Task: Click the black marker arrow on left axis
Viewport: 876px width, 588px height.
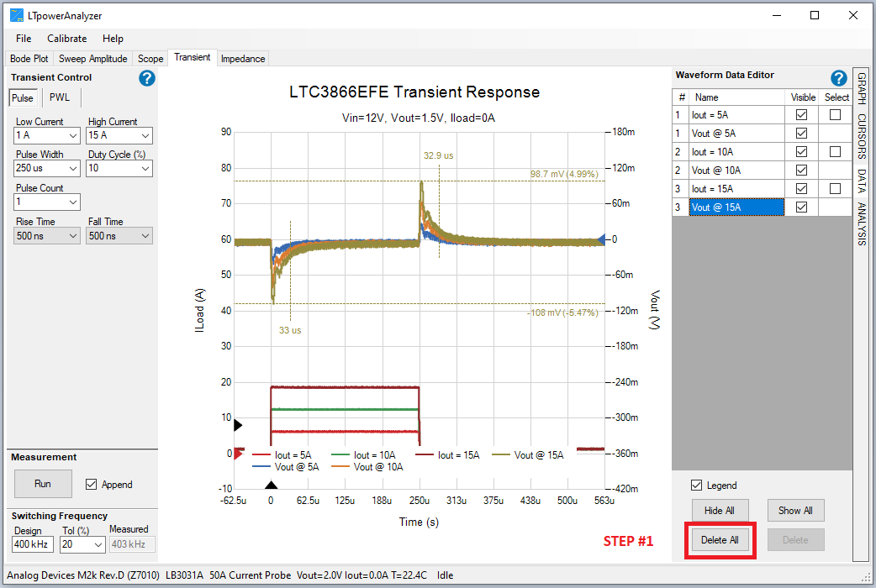Action: click(x=238, y=425)
